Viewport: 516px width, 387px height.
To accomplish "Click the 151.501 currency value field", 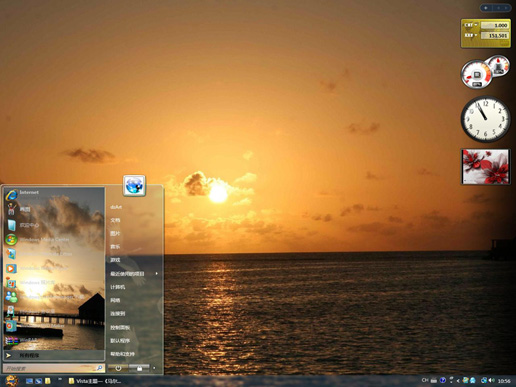I will tap(494, 35).
